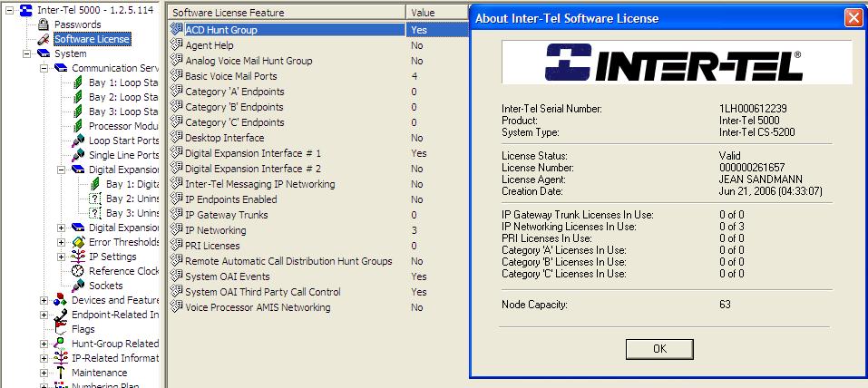Viewport: 868px width, 388px height.
Task: Click the Single Line Ports icon
Action: [79, 156]
